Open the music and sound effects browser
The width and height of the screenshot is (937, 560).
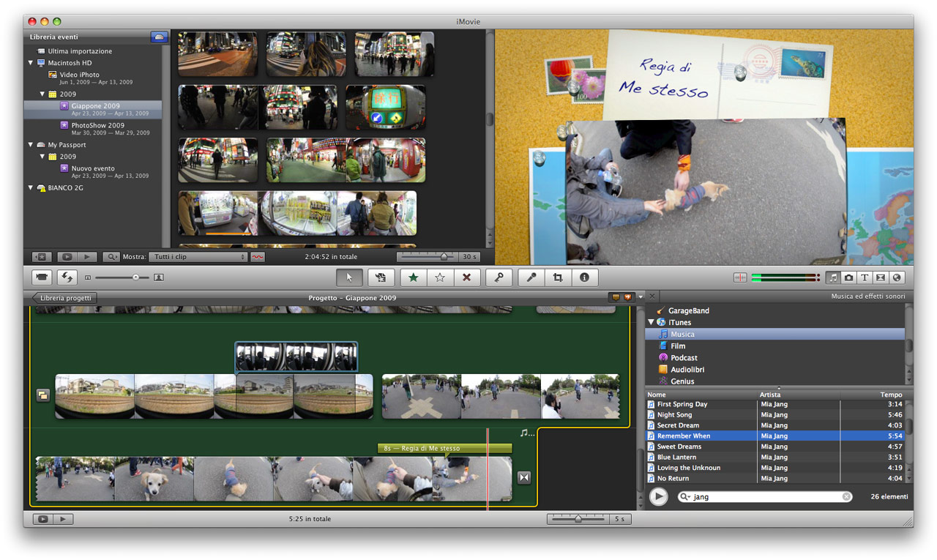833,277
